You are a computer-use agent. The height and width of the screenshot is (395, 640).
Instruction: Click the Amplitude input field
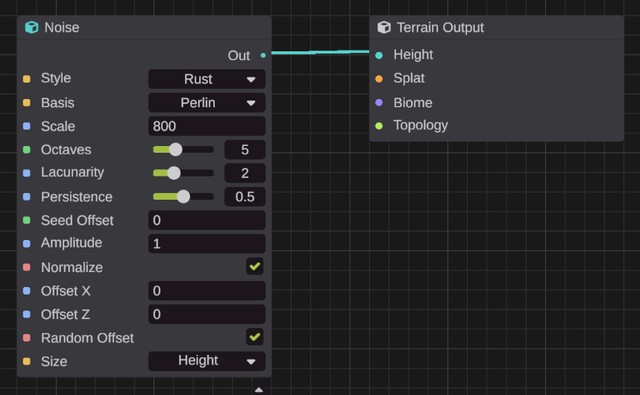pos(207,244)
